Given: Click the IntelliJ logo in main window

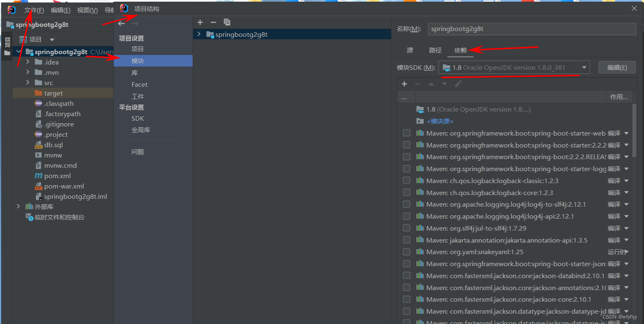Looking at the screenshot, I should coord(12,10).
